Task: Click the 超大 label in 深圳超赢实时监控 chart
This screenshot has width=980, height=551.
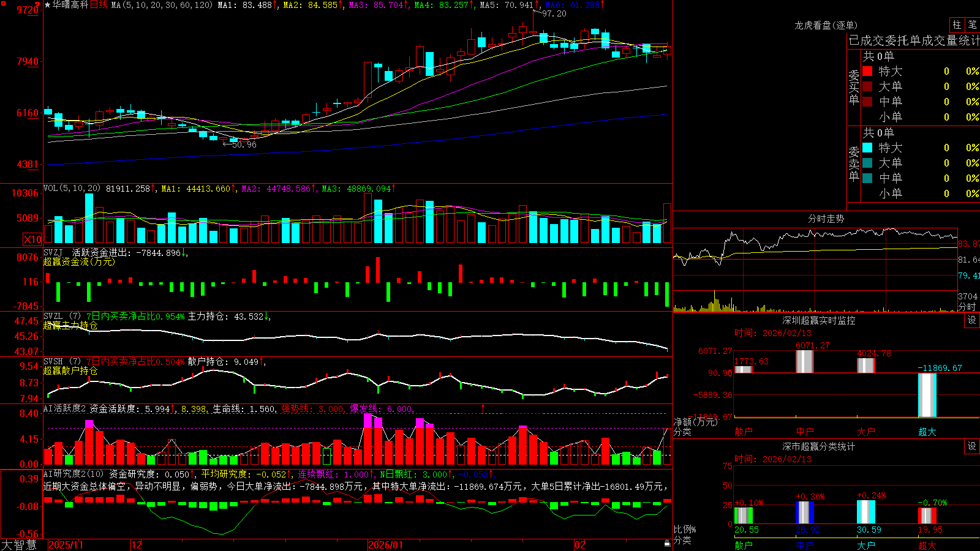Action: pos(927,432)
